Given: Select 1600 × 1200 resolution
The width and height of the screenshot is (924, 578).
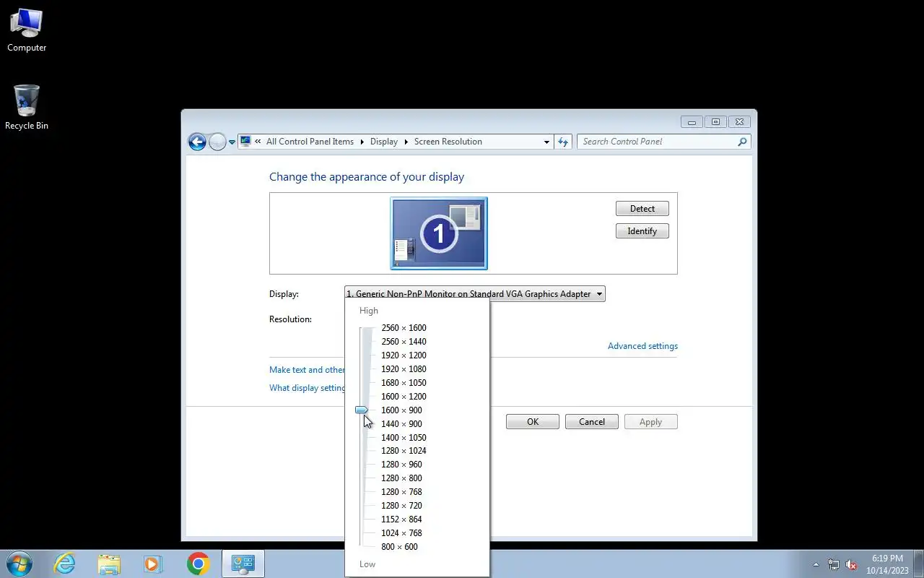Looking at the screenshot, I should click(404, 397).
